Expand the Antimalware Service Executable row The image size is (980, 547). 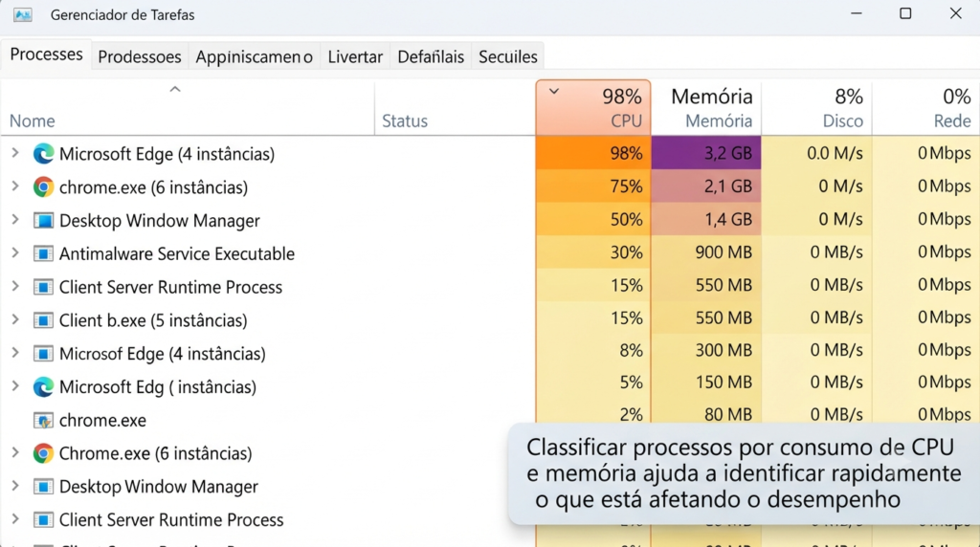tap(15, 252)
